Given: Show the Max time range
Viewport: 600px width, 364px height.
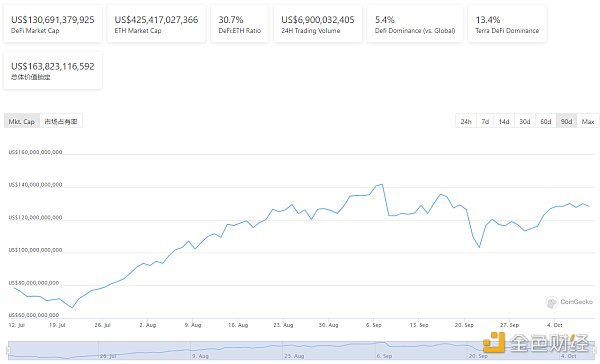Looking at the screenshot, I should (x=588, y=121).
